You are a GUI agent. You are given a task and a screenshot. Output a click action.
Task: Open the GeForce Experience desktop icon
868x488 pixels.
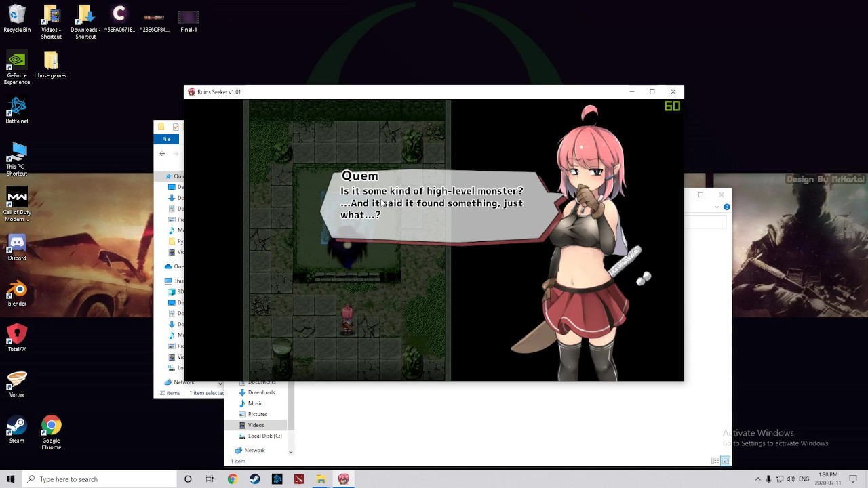point(17,68)
